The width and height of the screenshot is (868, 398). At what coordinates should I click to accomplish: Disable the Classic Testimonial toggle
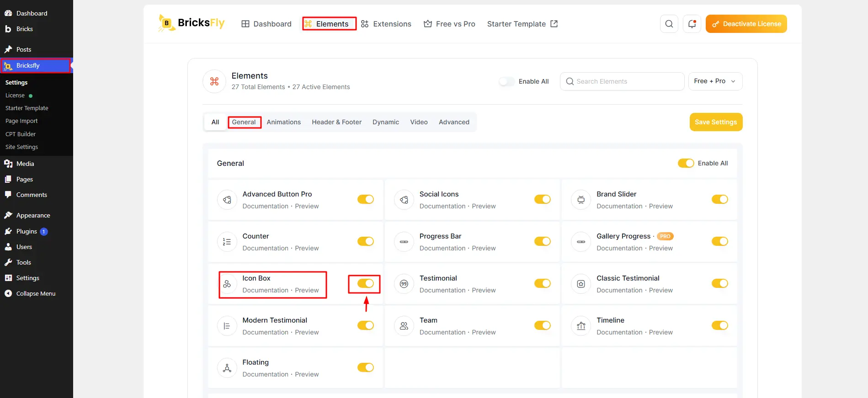(x=720, y=283)
